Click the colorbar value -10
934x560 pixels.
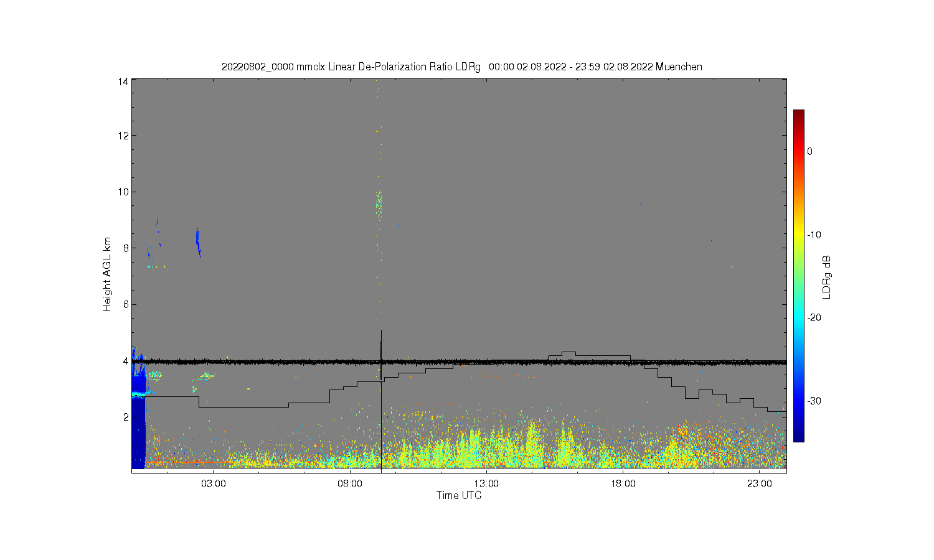[814, 235]
